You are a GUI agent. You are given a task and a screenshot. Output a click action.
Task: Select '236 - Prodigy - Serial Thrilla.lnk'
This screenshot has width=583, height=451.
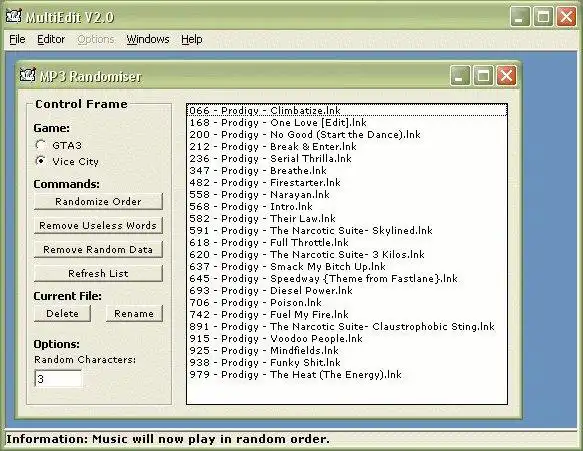coord(347,158)
